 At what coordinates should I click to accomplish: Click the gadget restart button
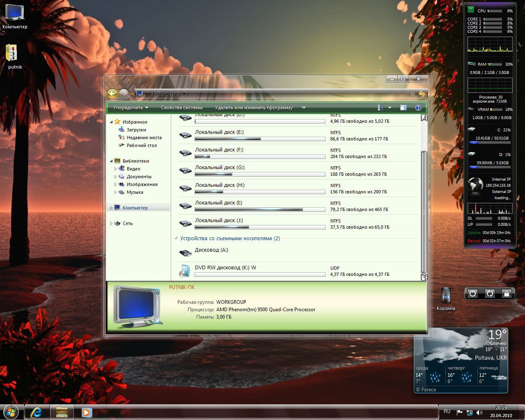(490, 294)
